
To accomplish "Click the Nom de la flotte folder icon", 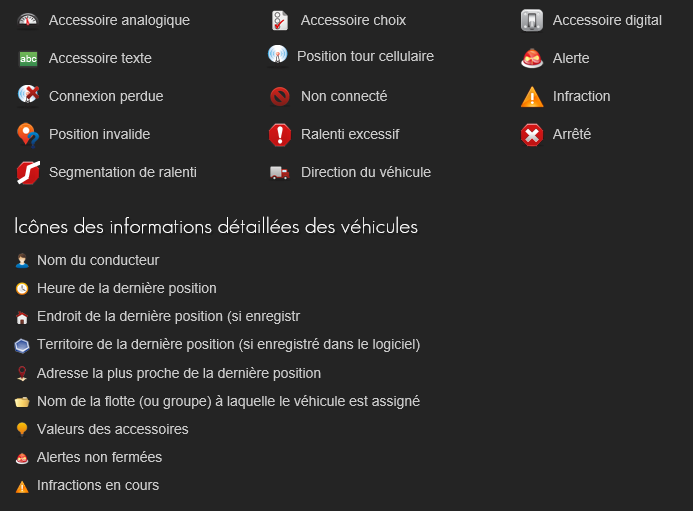I will 22,402.
